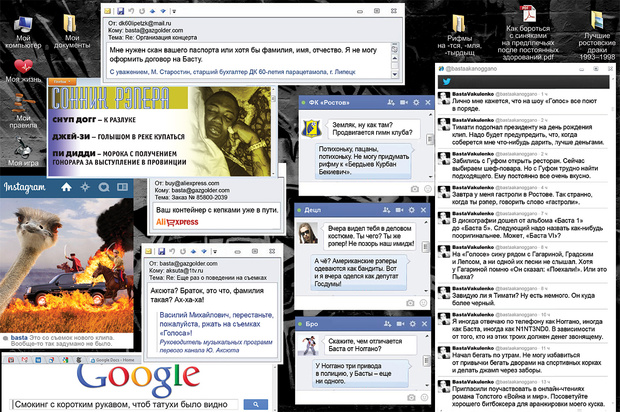The image size is (620, 412).
Task: Click tweet about онлайн-чтения «Война и мир»
Action: pos(523,393)
